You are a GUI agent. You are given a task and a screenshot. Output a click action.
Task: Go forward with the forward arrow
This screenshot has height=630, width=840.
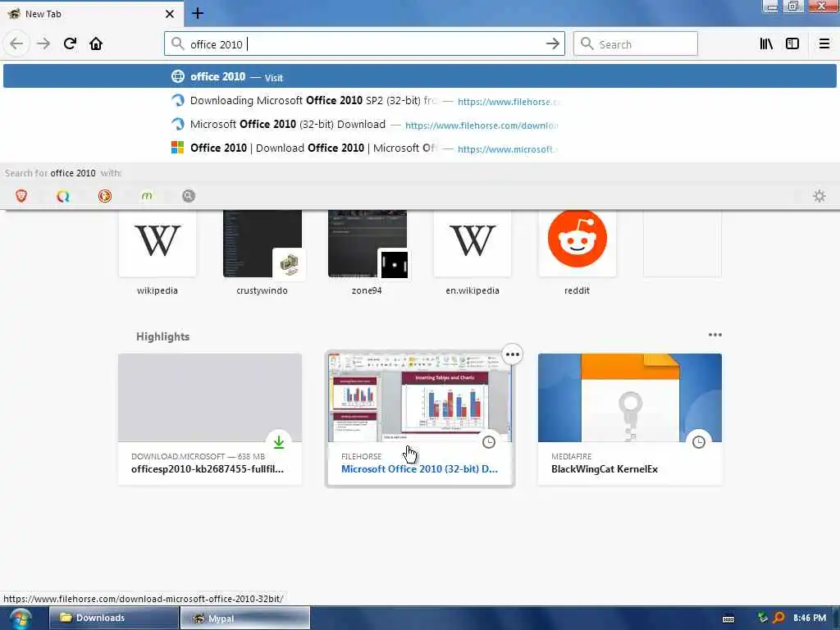[43, 44]
